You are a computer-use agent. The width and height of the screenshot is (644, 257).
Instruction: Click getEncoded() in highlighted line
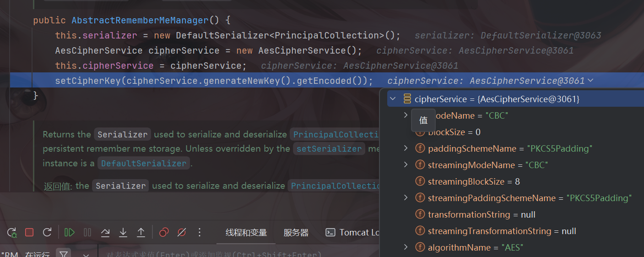point(333,81)
